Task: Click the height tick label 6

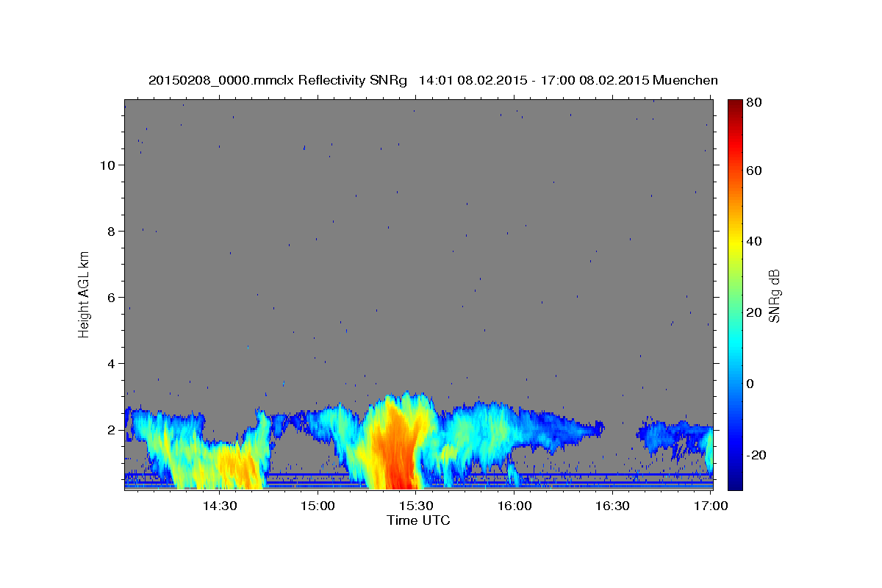Action: pos(110,297)
